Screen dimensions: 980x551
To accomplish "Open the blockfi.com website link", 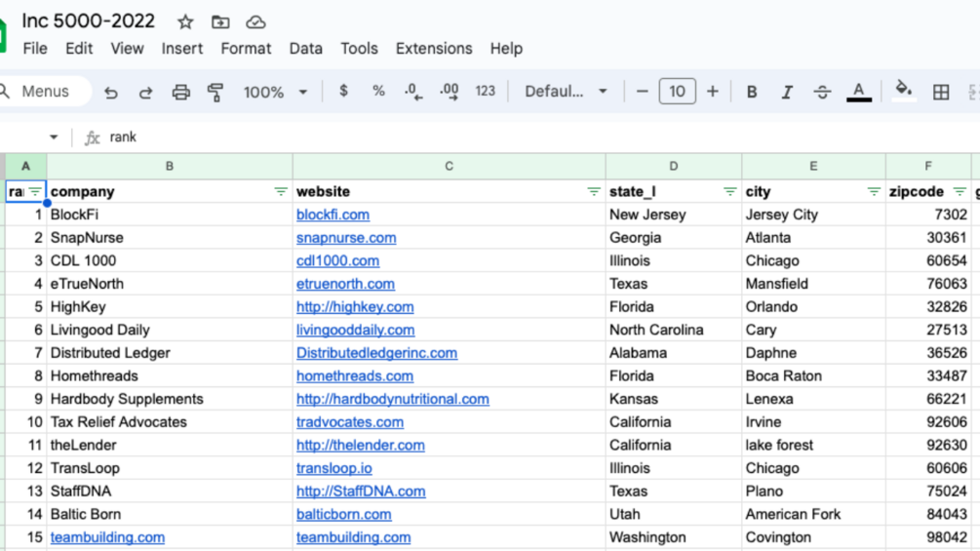I will (333, 215).
